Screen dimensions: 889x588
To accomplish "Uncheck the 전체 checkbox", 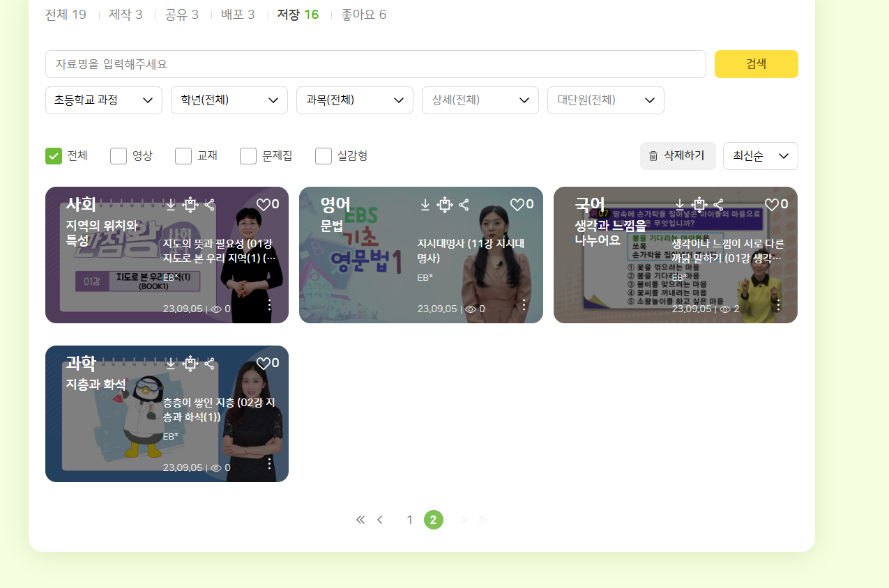I will 54,156.
